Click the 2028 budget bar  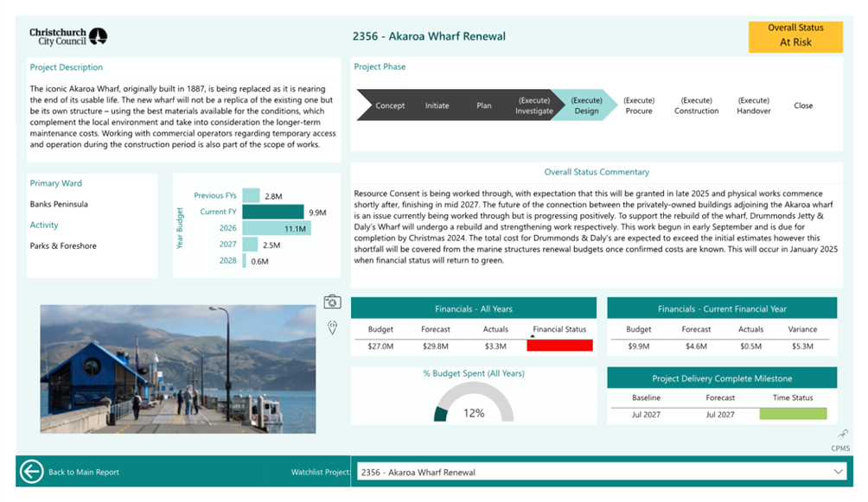click(244, 261)
